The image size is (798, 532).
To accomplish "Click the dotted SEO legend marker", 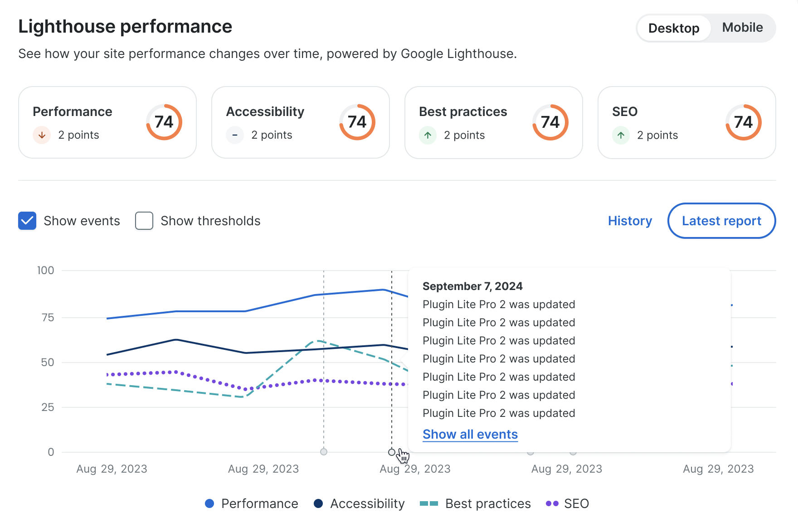I will coord(551,503).
